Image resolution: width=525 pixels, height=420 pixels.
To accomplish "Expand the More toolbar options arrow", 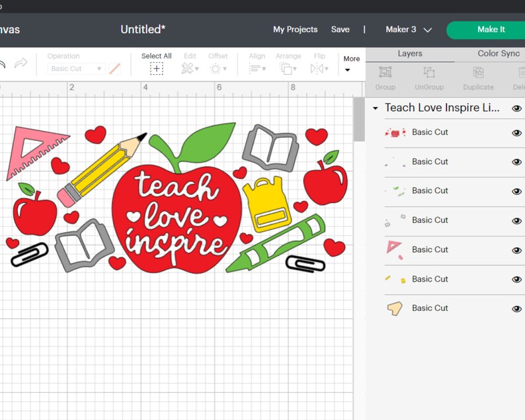I will pos(348,70).
